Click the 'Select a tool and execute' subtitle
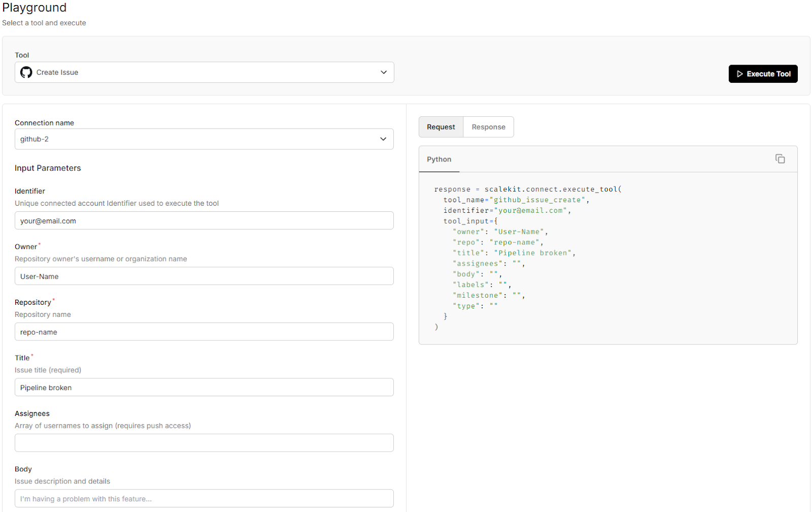Image resolution: width=812 pixels, height=512 pixels. [44, 23]
